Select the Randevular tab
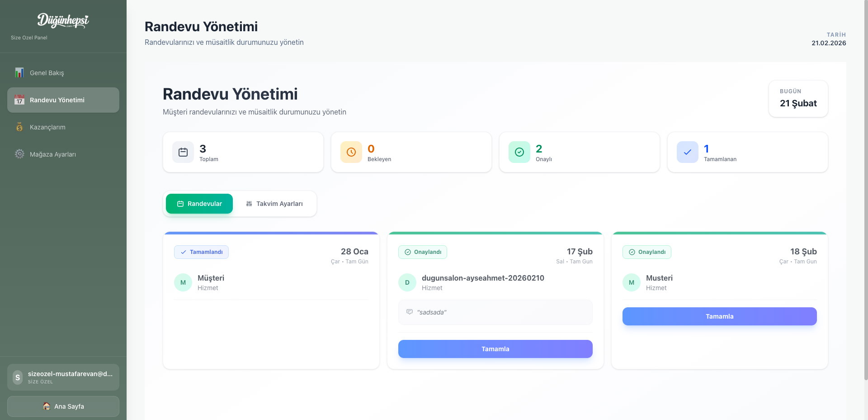This screenshot has width=868, height=420. click(199, 204)
